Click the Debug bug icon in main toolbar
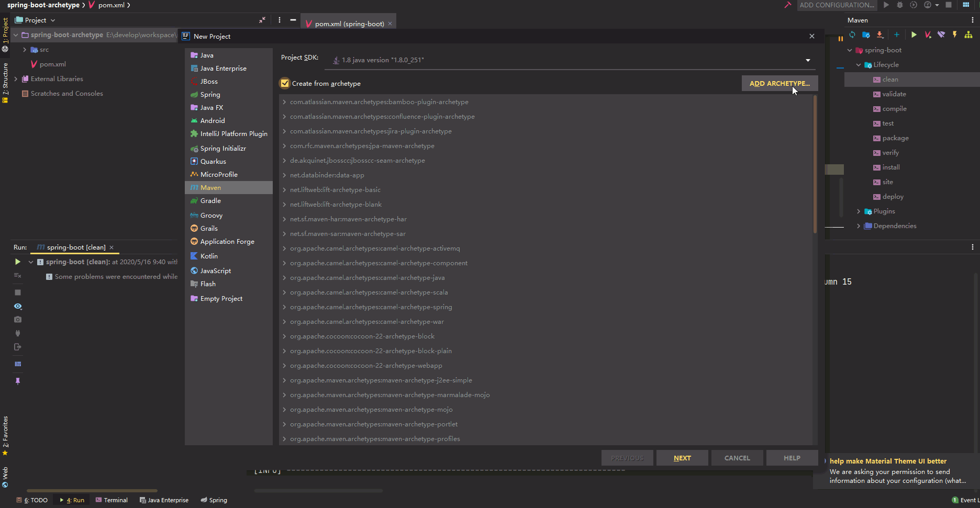Image resolution: width=980 pixels, height=508 pixels. tap(900, 5)
